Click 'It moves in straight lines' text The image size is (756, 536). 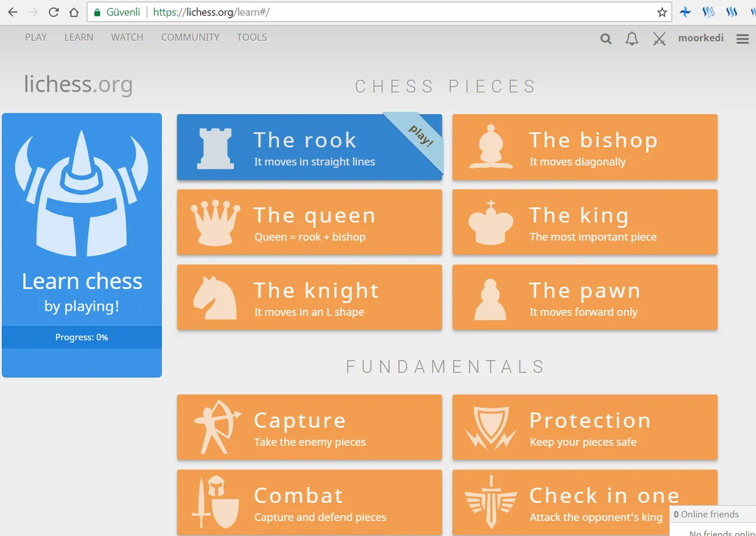(x=314, y=162)
